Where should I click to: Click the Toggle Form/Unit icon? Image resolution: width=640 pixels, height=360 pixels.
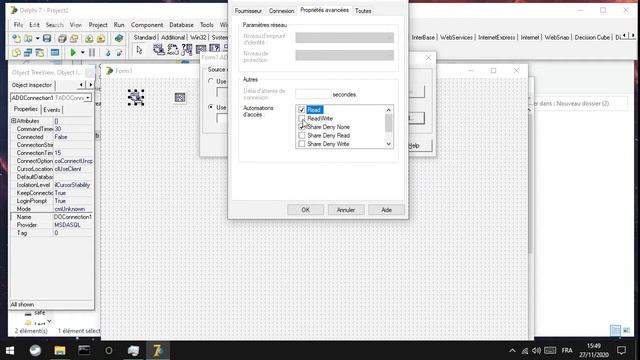click(40, 52)
